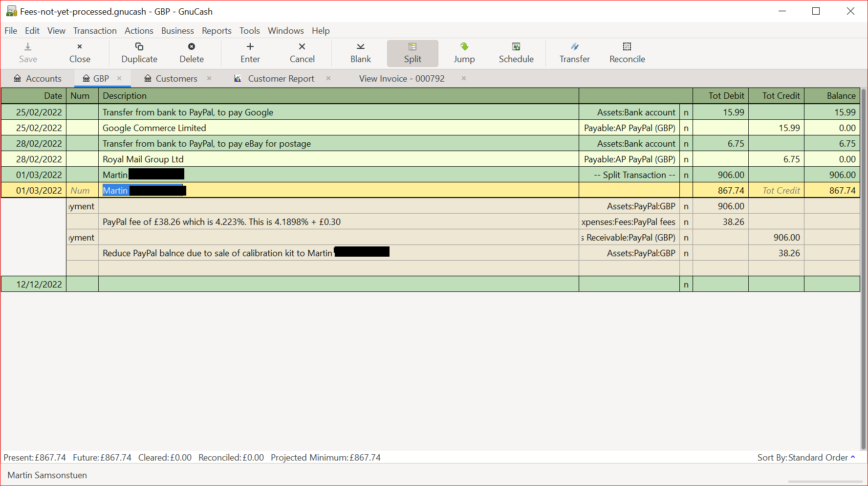Open the Sort By Standard Order expander
This screenshot has height=486, width=868.
[x=853, y=458]
